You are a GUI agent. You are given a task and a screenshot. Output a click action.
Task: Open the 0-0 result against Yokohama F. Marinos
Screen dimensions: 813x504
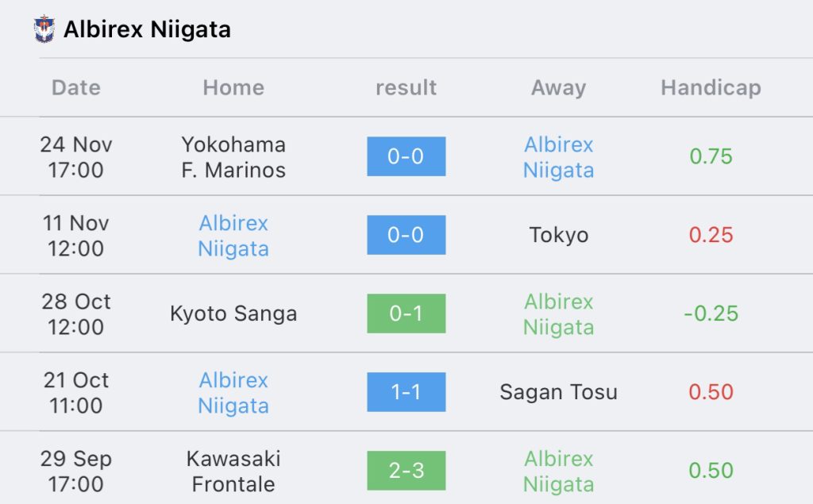point(406,156)
